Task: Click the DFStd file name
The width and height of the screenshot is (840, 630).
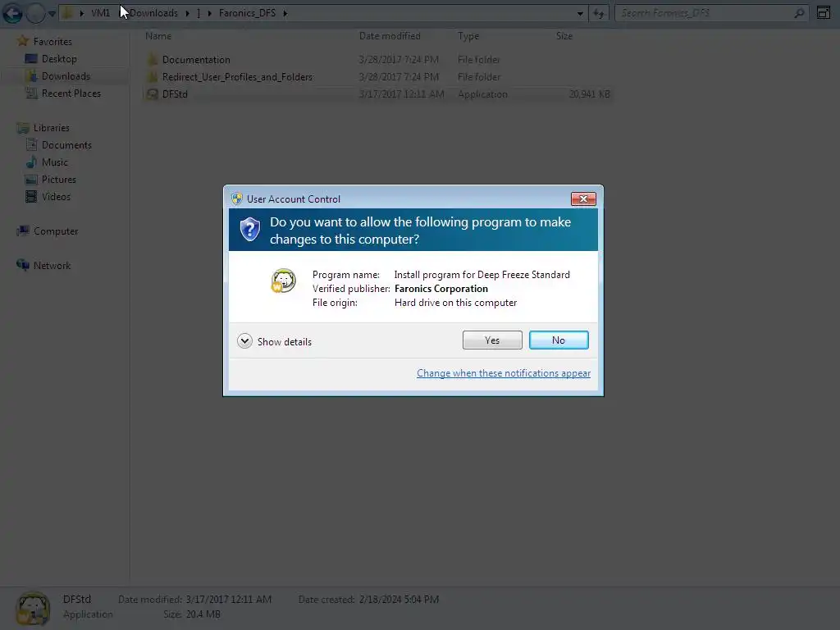Action: click(175, 94)
